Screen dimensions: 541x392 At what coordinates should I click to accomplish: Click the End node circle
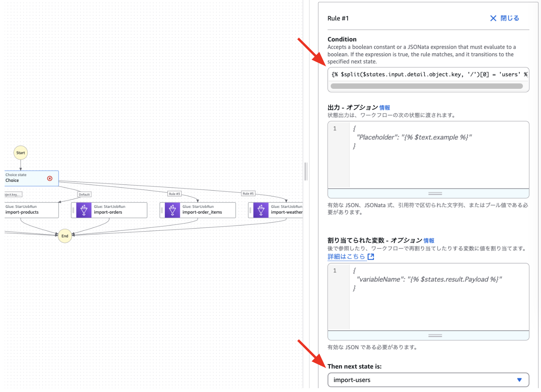click(x=65, y=236)
